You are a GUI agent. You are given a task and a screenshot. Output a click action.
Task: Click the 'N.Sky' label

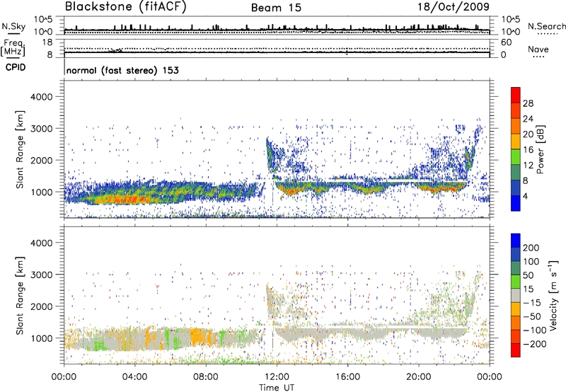tap(13, 26)
